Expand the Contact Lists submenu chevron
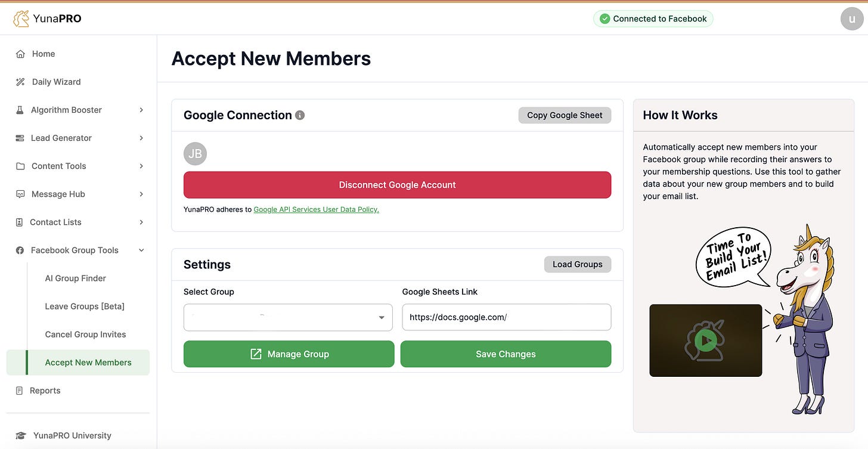Image resolution: width=868 pixels, height=449 pixels. (x=141, y=222)
